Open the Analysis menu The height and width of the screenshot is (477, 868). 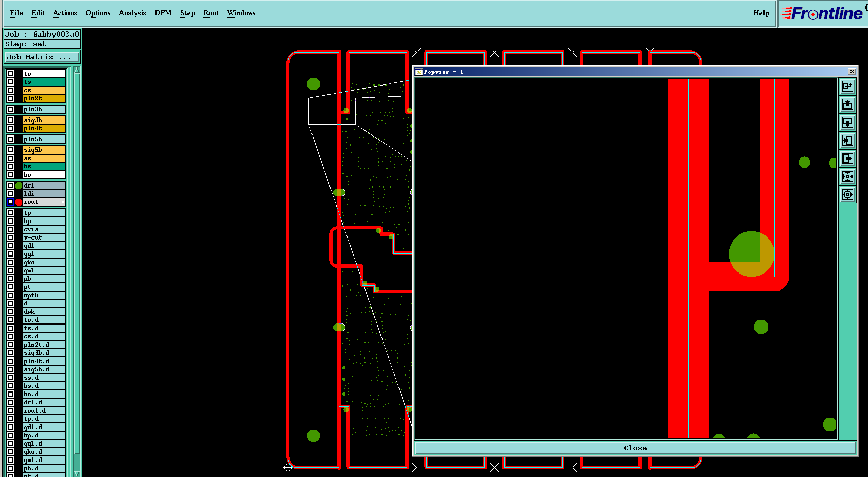[x=132, y=13]
